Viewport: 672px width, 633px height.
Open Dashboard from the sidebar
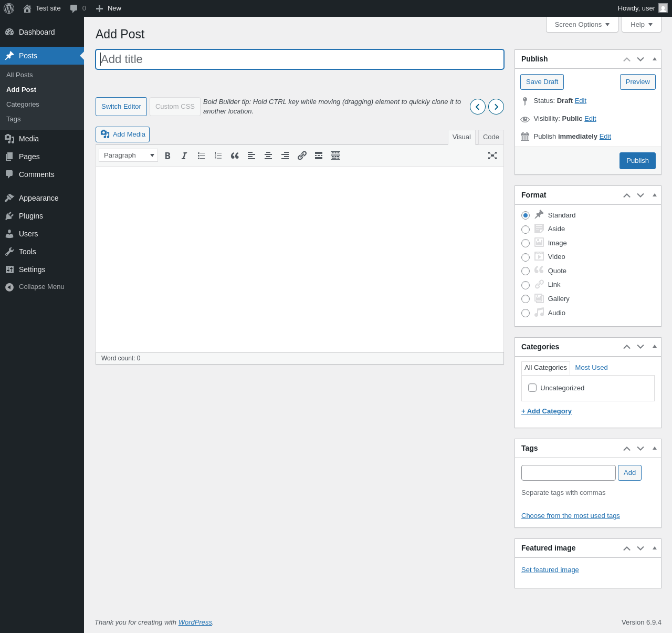(x=42, y=32)
